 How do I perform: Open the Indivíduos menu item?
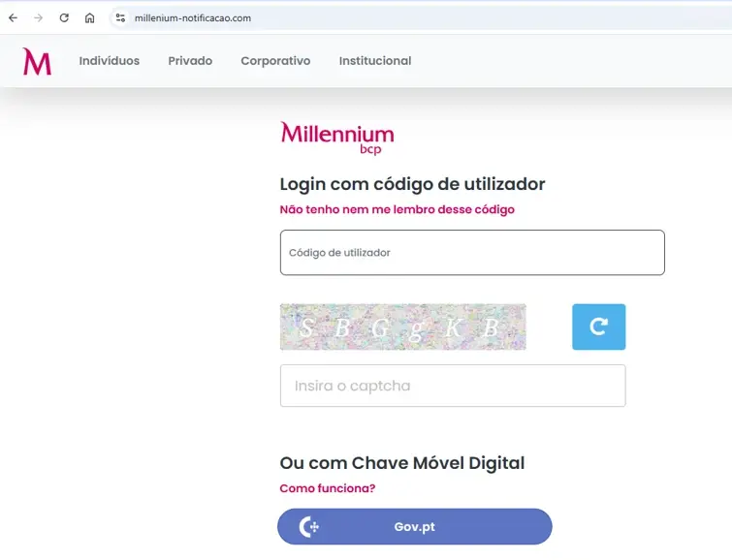110,61
